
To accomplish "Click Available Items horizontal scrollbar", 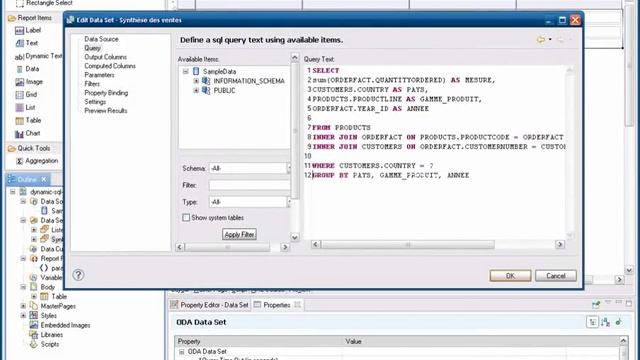I will click(232, 247).
